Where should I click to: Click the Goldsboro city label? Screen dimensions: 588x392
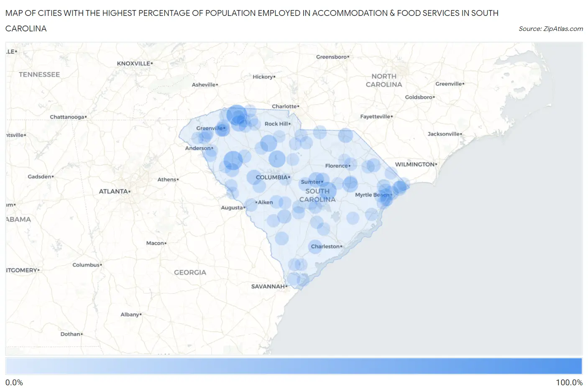pyautogui.click(x=420, y=97)
